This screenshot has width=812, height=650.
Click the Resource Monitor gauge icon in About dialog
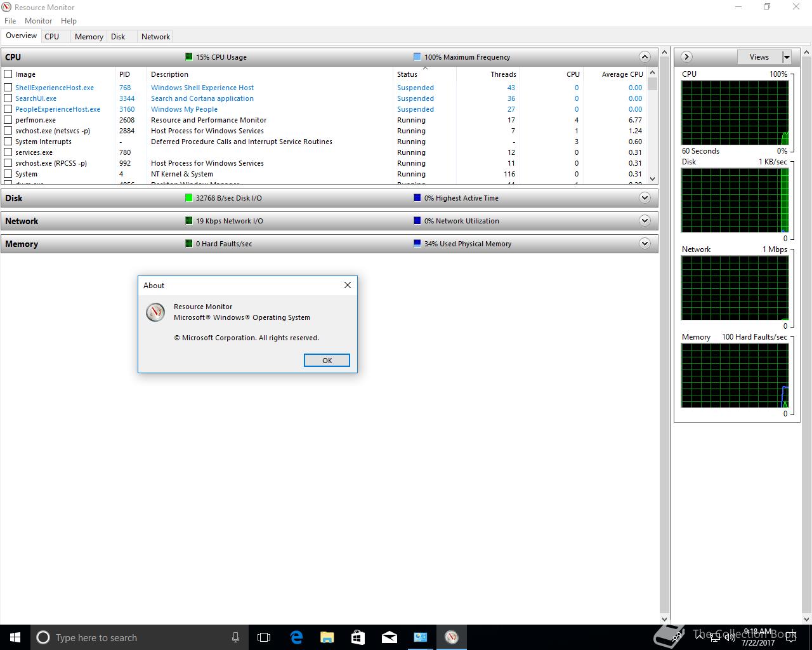[155, 312]
